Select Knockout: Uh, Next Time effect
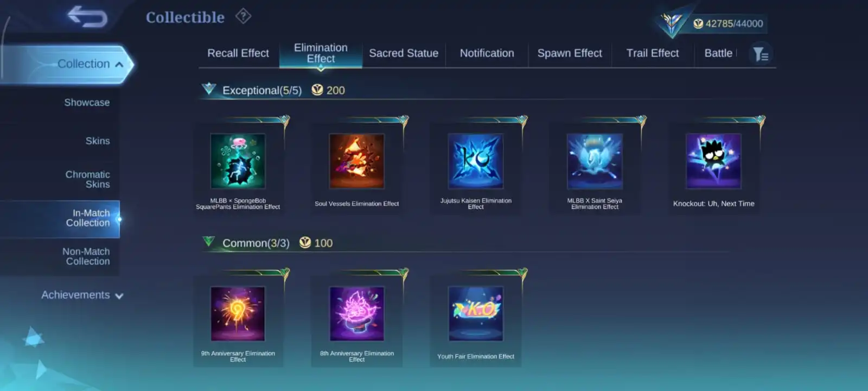 (x=713, y=161)
